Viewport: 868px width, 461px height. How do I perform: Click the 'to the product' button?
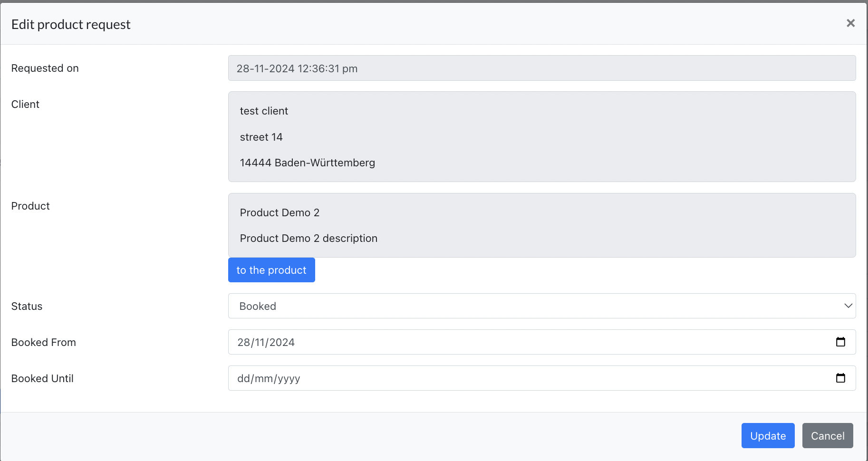[271, 270]
